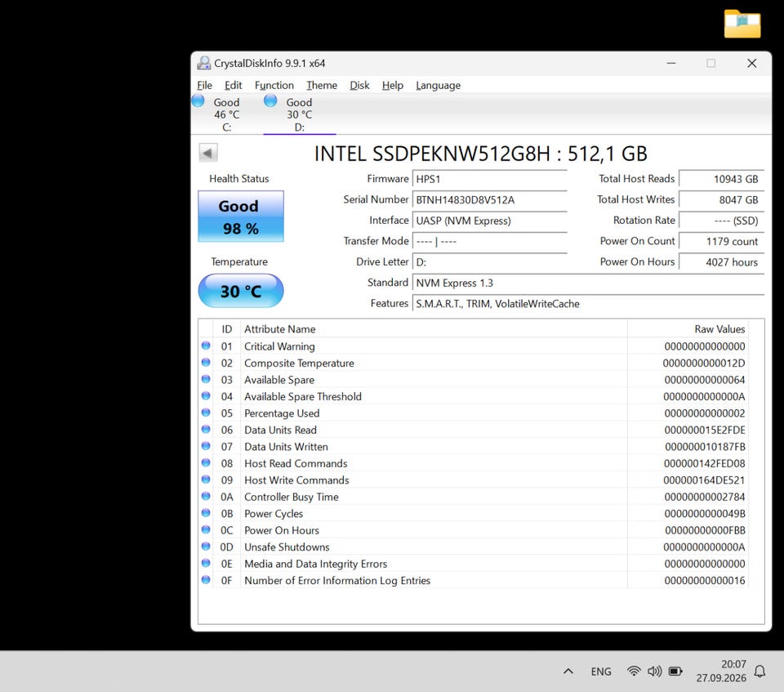The image size is (784, 692).
Task: Click the status dot for Power Cycles
Action: [206, 513]
